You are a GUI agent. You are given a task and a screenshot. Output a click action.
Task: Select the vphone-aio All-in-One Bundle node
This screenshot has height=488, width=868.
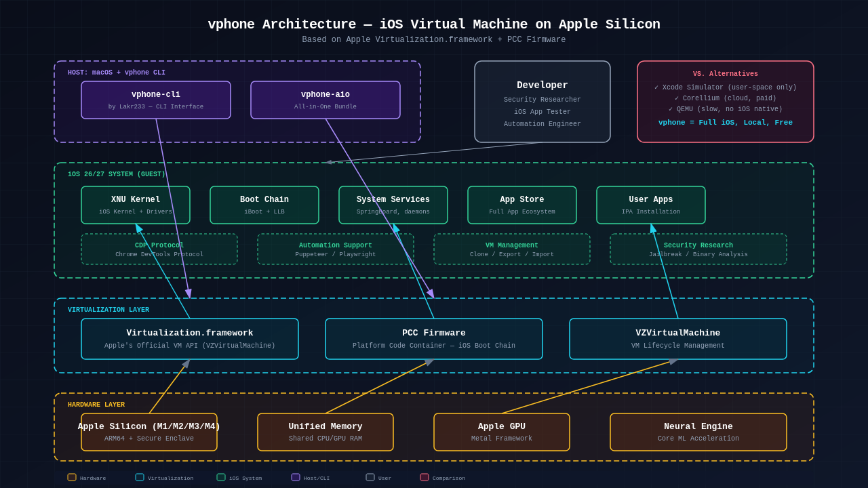325,100
